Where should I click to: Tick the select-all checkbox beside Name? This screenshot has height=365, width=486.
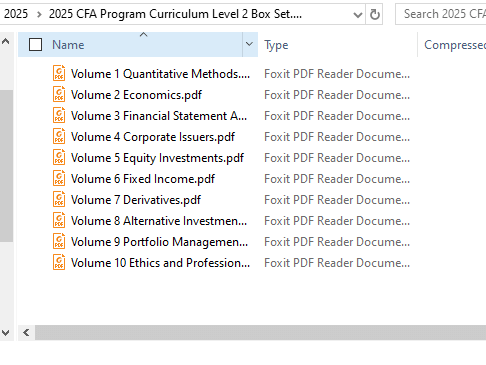click(x=35, y=45)
